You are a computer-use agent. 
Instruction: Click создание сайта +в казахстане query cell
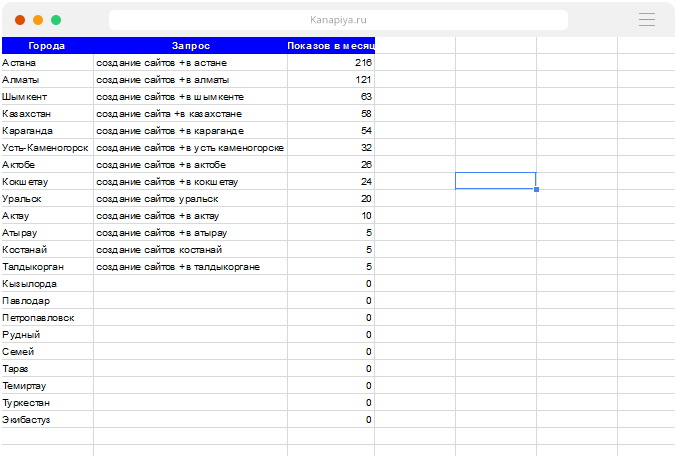pos(190,114)
